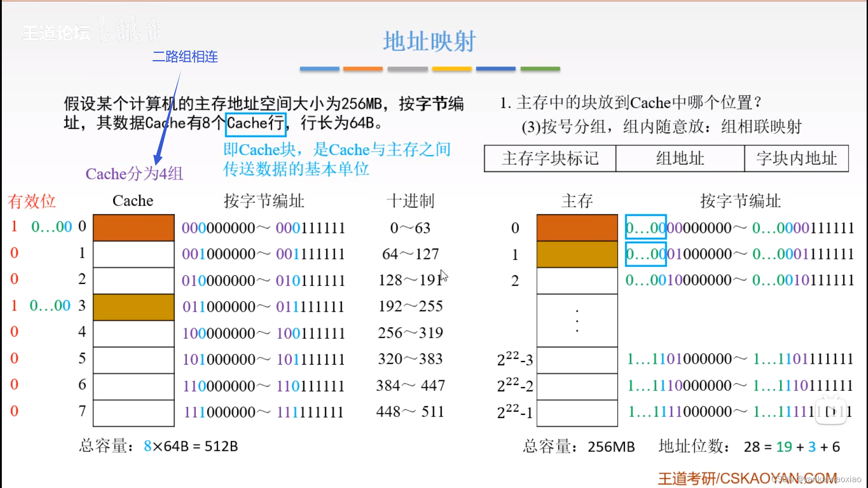Click the Cache column header

133,201
